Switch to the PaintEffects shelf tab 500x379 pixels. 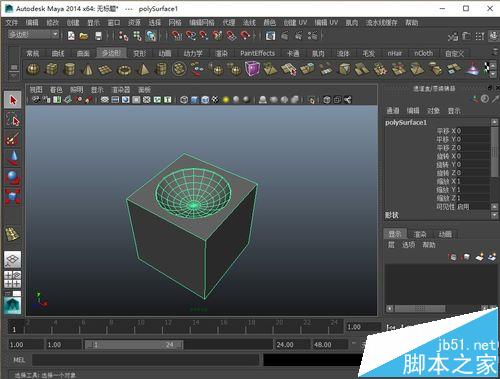[257, 53]
